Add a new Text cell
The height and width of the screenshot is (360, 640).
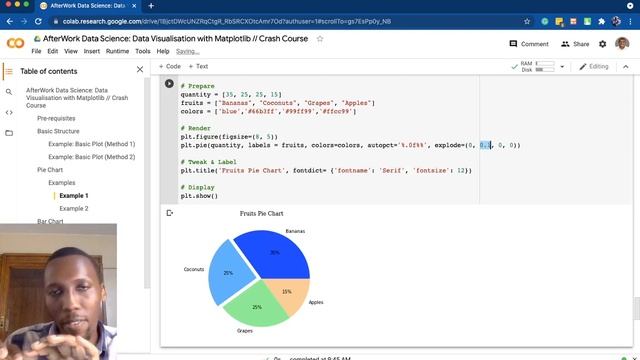198,67
